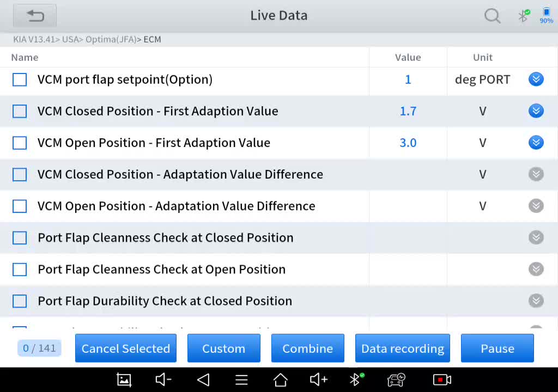The width and height of the screenshot is (558, 392).
Task: Start screen recording with camera icon
Action: 442,380
